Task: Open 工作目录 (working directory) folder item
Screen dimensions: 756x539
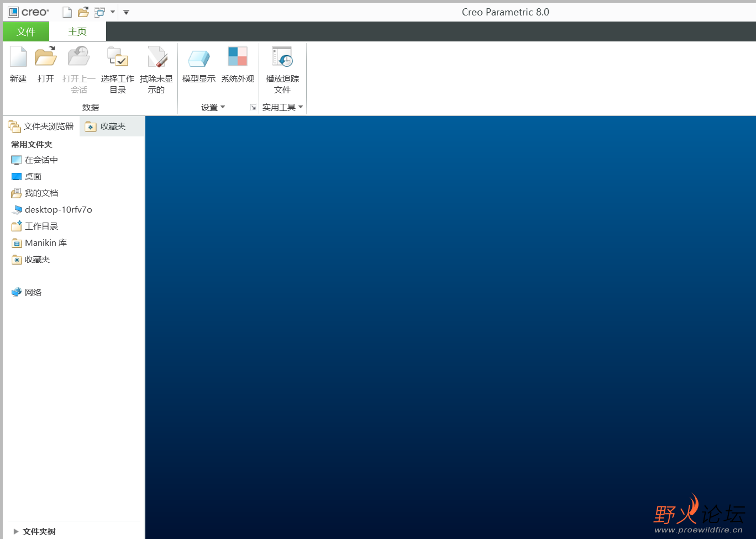Action: (34, 226)
